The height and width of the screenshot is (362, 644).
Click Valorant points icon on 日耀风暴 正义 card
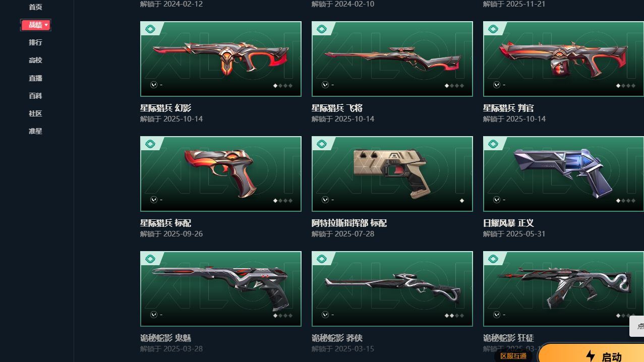click(497, 200)
